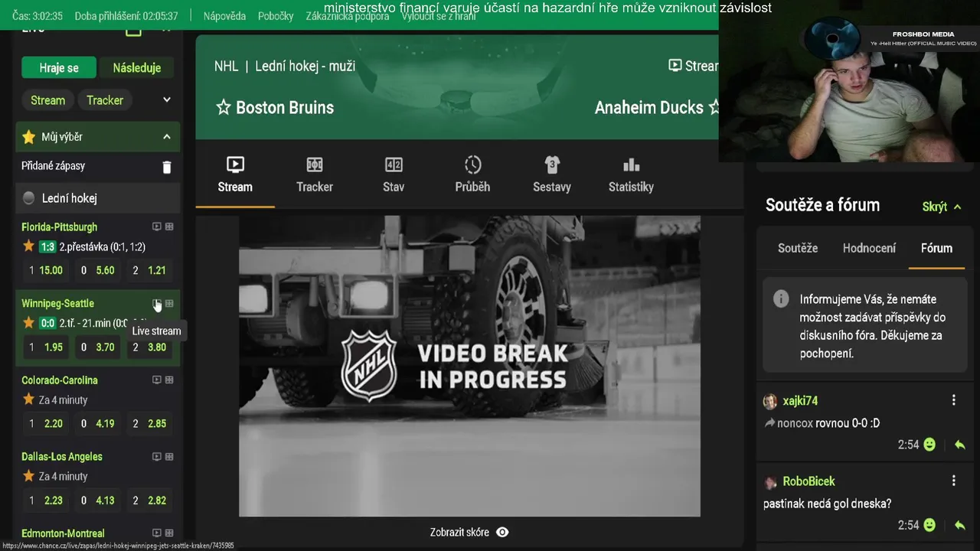This screenshot has width=980, height=551.
Task: Bet 4.19 draw odds Colorado-Carolina
Action: [x=98, y=423]
